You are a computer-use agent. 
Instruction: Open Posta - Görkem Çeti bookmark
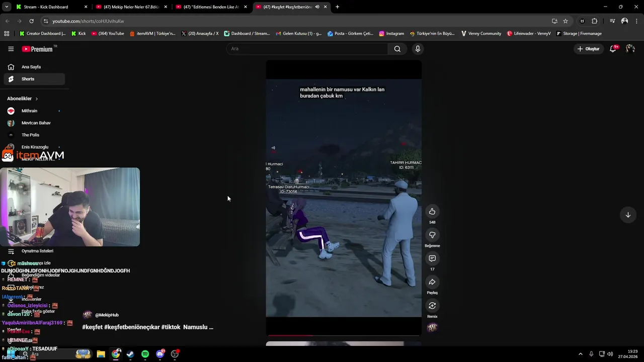350,34
